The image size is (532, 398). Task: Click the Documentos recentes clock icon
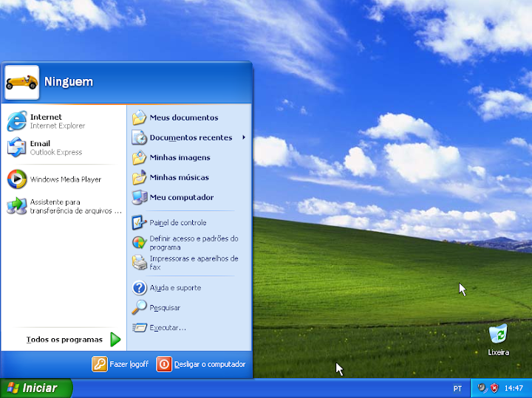(139, 137)
